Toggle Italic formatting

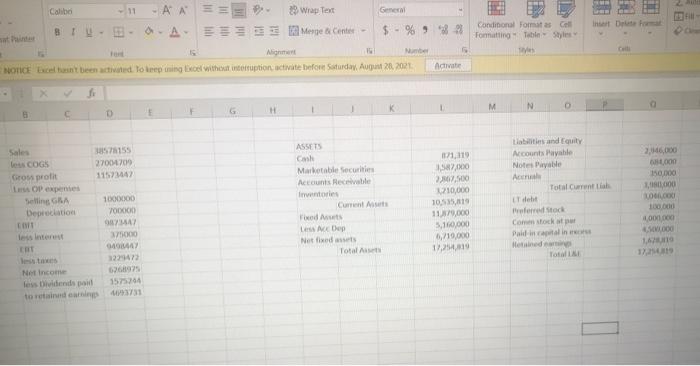point(73,32)
